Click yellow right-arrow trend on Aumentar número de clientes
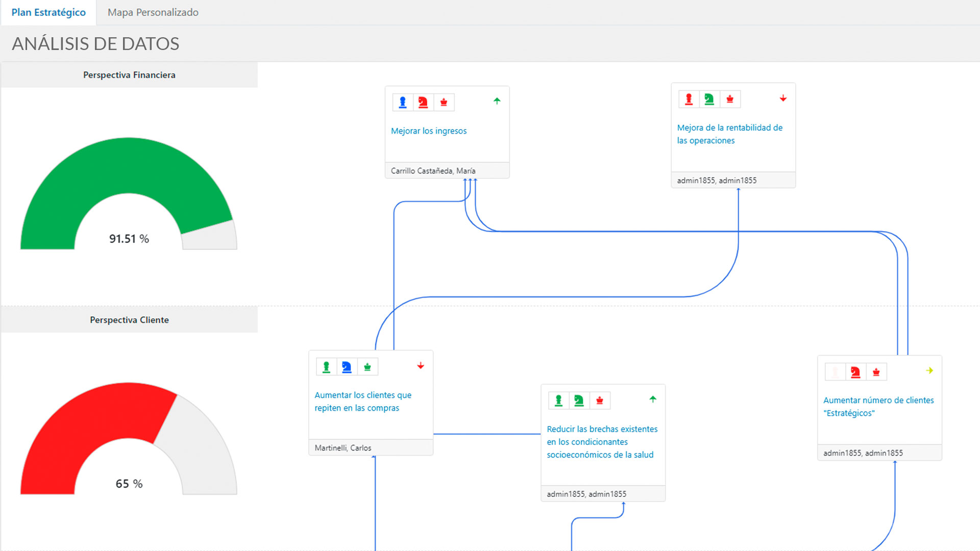Image resolution: width=980 pixels, height=551 pixels. pyautogui.click(x=929, y=371)
